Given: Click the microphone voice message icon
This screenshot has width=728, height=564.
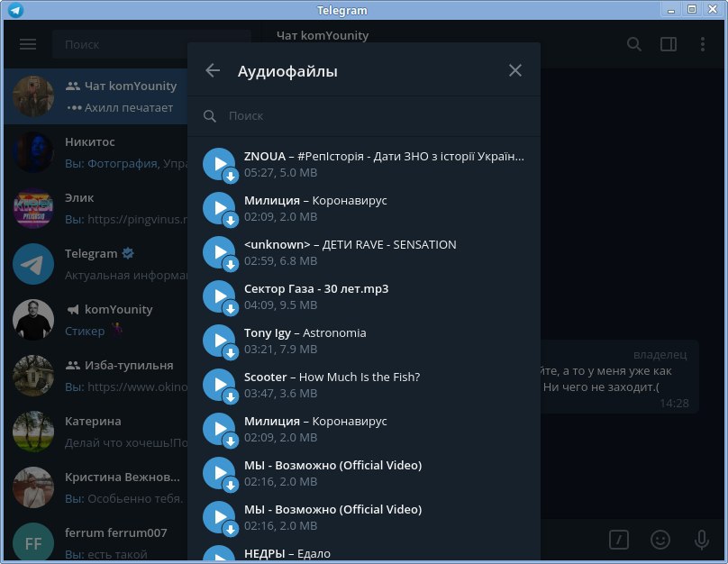Looking at the screenshot, I should coord(702,540).
